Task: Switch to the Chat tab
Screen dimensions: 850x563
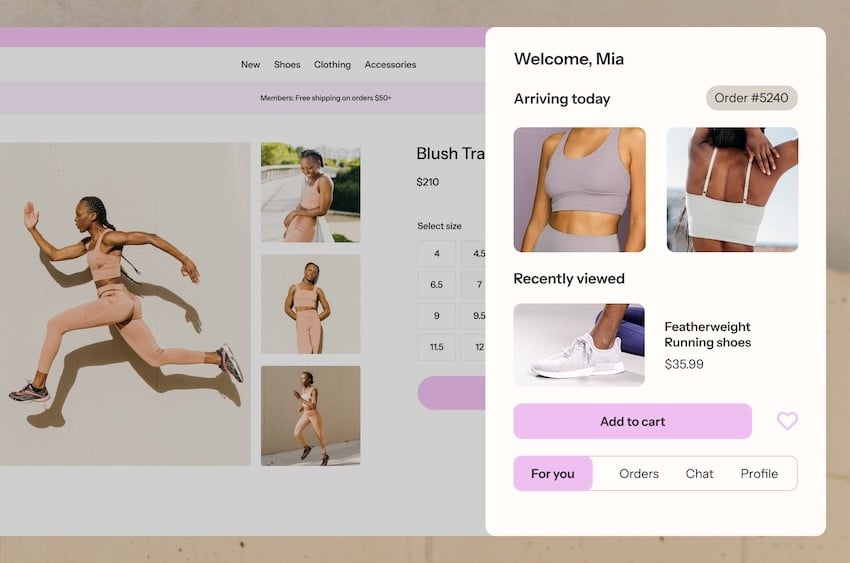Action: point(699,474)
